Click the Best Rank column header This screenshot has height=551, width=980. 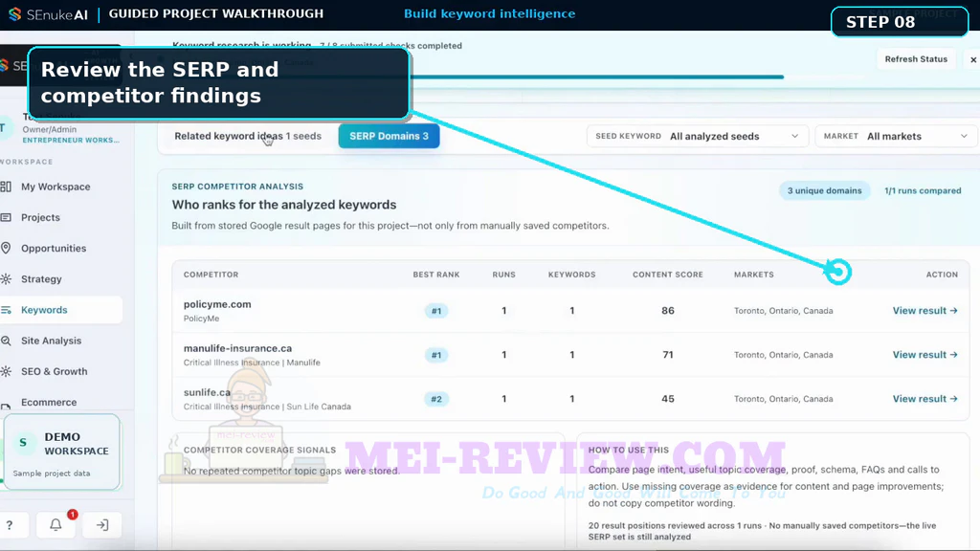click(x=436, y=275)
